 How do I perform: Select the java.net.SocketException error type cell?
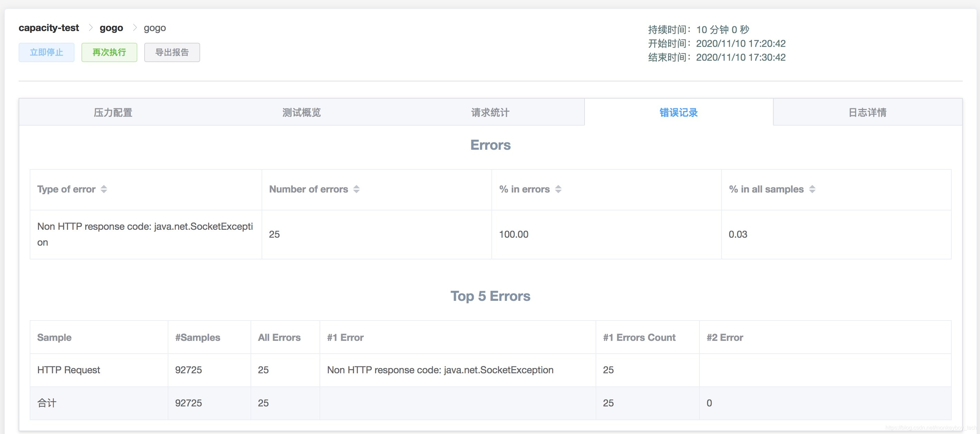click(146, 234)
